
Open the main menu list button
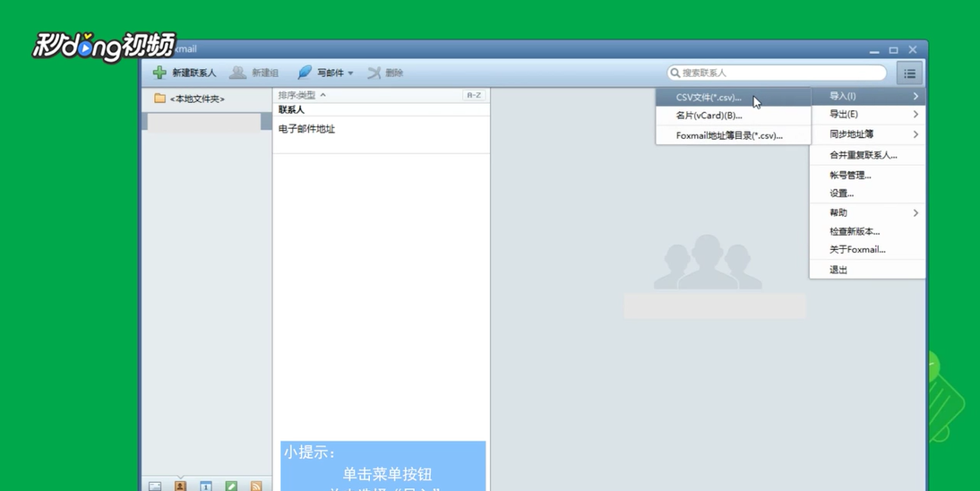pyautogui.click(x=909, y=73)
